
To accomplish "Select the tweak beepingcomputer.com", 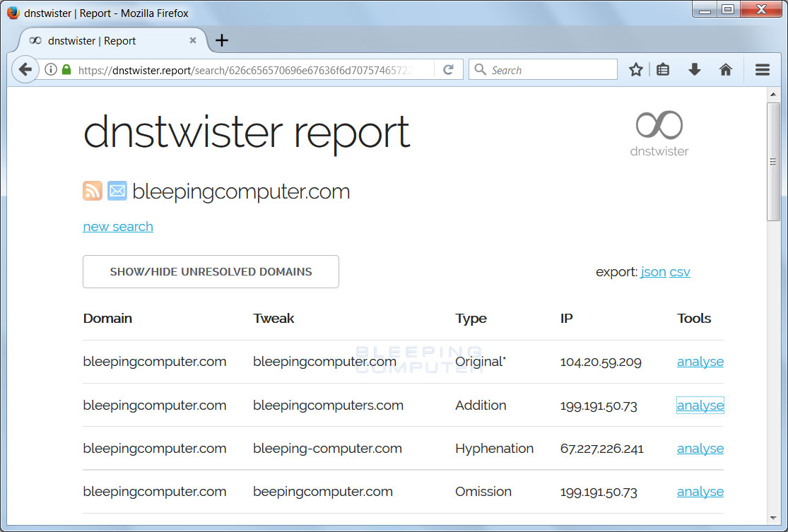I will tap(323, 492).
